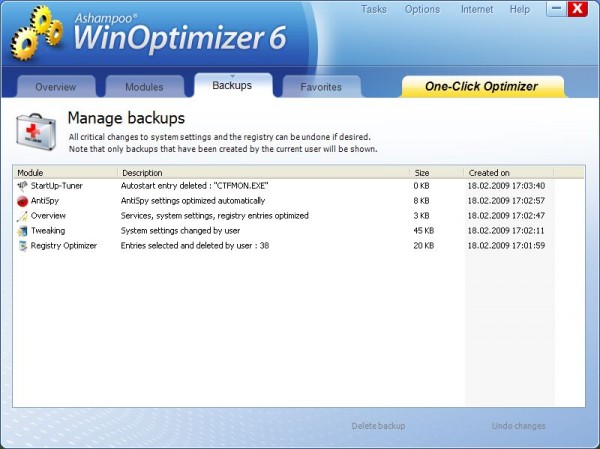Image resolution: width=600 pixels, height=449 pixels.
Task: Click the date 18.02.2009 17:02:47
Action: [x=506, y=216]
